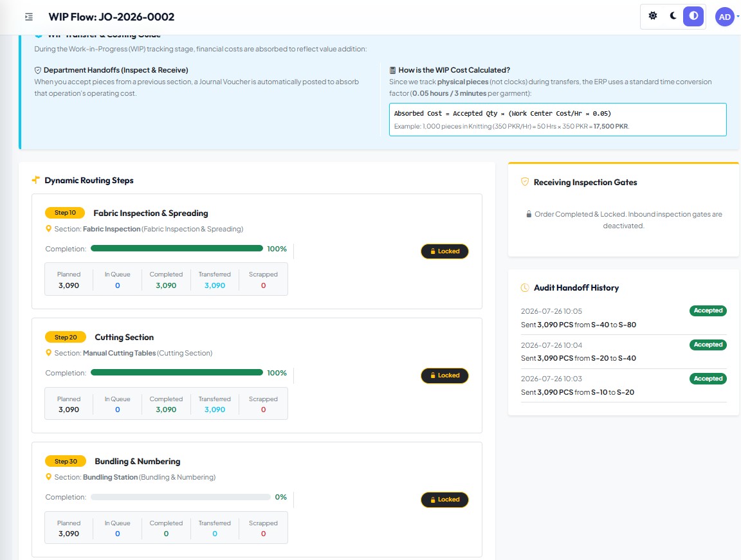
Task: Click the 17,500 PKR example line
Action: [x=511, y=127]
